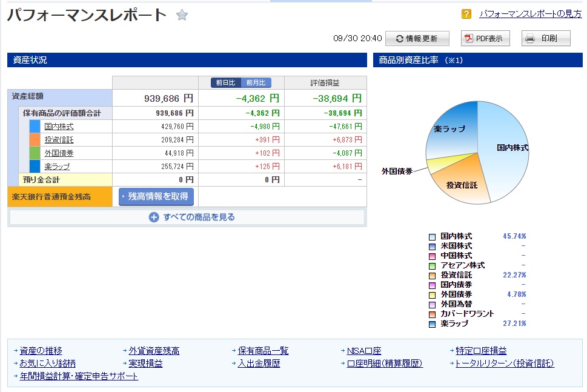Click the アセアン株式 legend swatch
This screenshot has width=587, height=392.
pyautogui.click(x=432, y=266)
